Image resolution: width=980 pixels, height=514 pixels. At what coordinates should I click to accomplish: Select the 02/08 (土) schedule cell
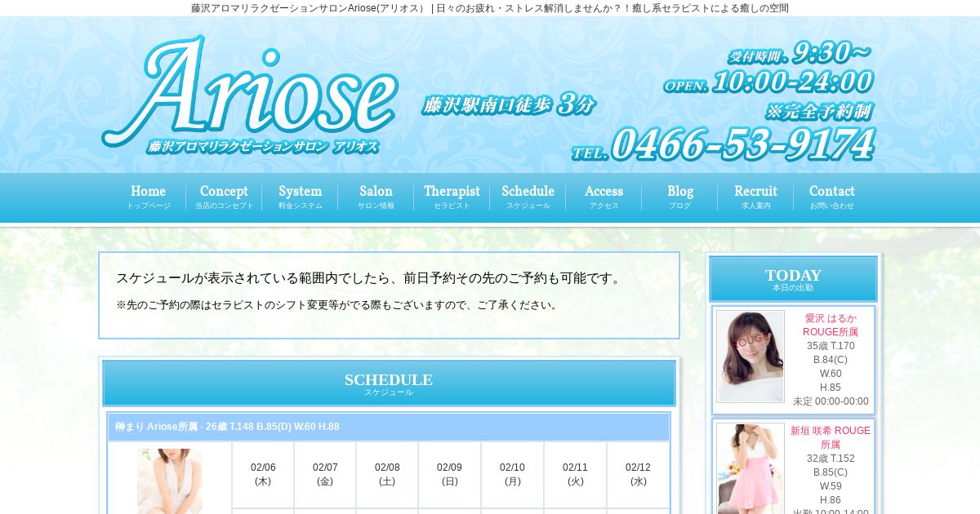pos(387,474)
